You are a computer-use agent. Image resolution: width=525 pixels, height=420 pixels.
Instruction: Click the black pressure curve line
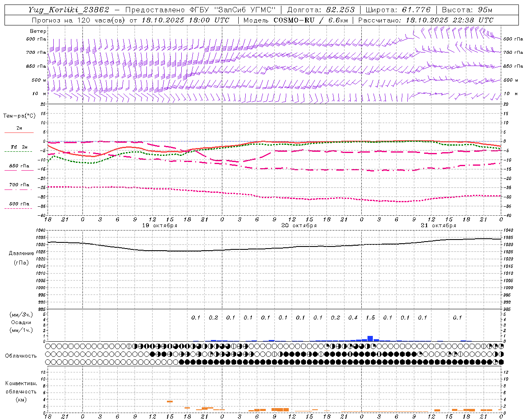click(x=275, y=248)
